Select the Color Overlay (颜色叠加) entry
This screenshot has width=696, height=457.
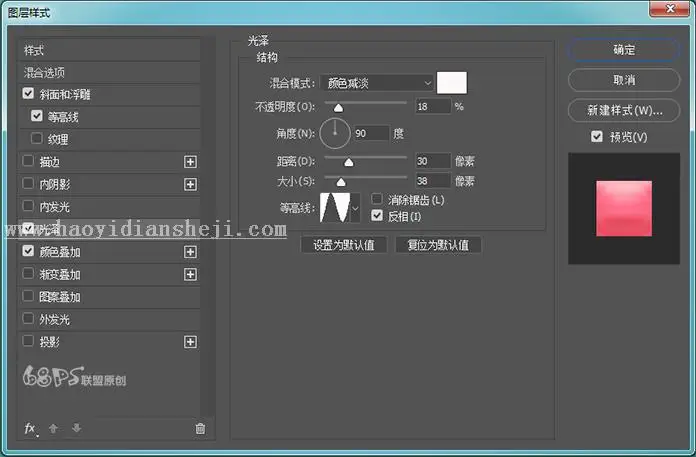pos(59,252)
